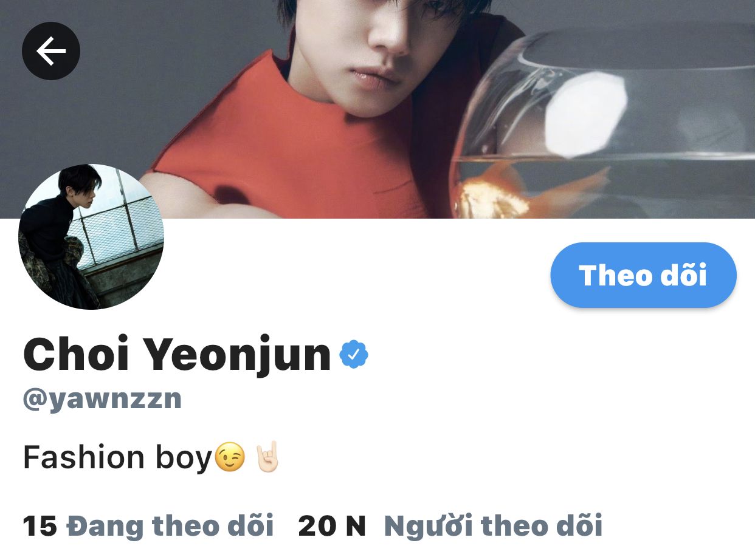Viewport: 755px width, 560px height.
Task: Open the Đang theo dõi following list
Action: [x=170, y=525]
